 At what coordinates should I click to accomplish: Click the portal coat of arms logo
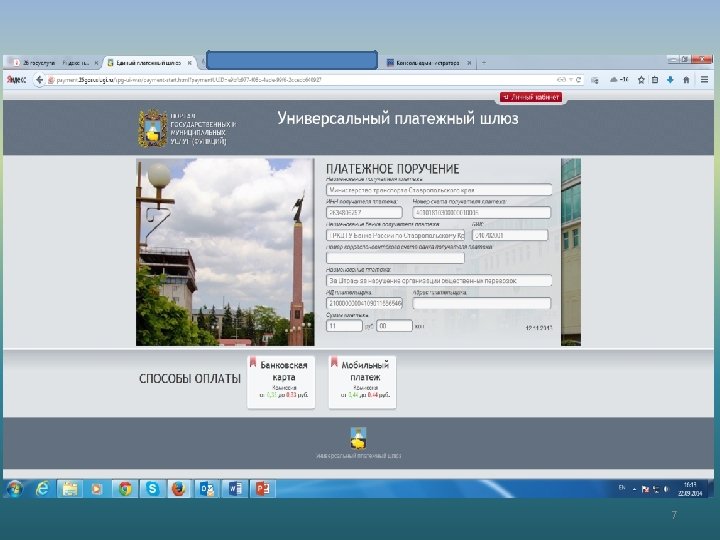(x=153, y=129)
